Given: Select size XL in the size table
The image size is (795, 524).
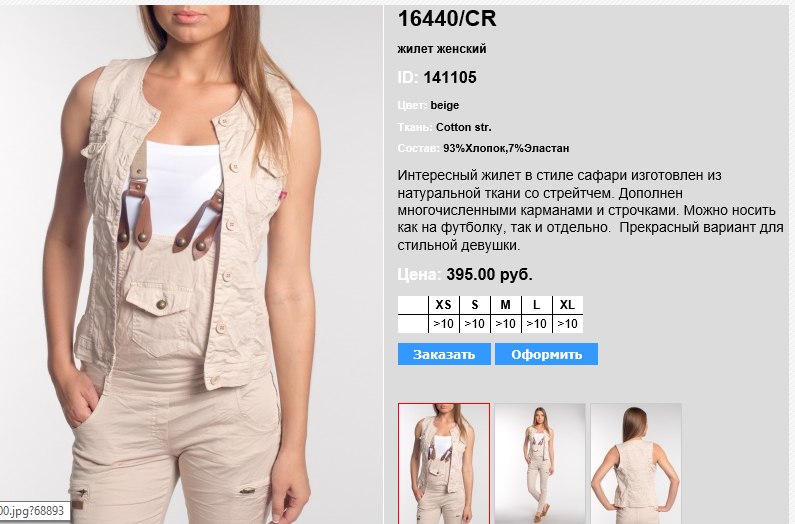Looking at the screenshot, I should pyautogui.click(x=567, y=305).
